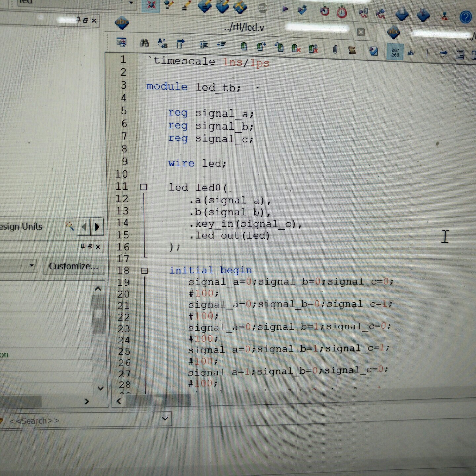Toggle line numbers 267/268 button
The width and height of the screenshot is (476, 476).
coord(395,52)
